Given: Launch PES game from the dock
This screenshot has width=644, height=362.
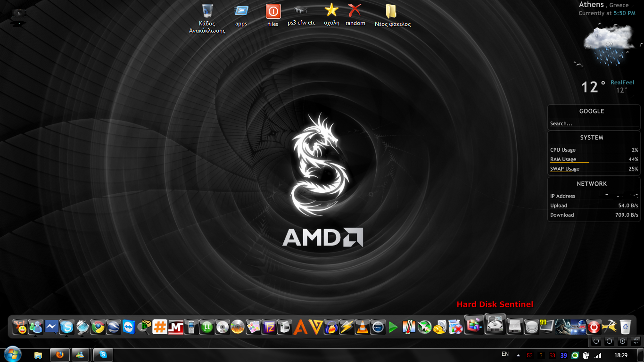Looking at the screenshot, I should click(x=578, y=327).
